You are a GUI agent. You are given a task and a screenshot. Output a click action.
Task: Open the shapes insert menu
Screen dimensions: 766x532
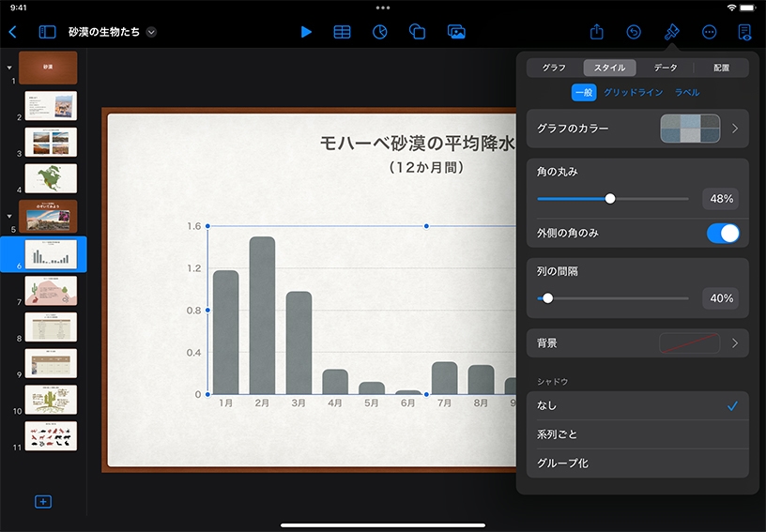418,32
